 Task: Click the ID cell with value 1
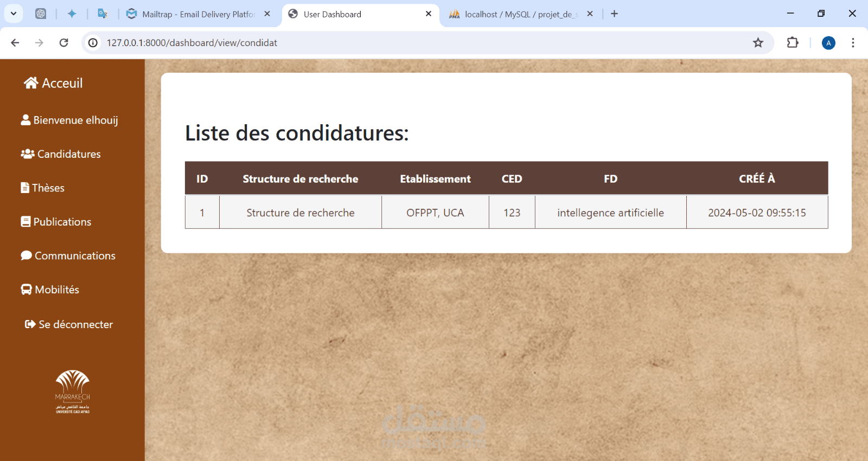[202, 213]
